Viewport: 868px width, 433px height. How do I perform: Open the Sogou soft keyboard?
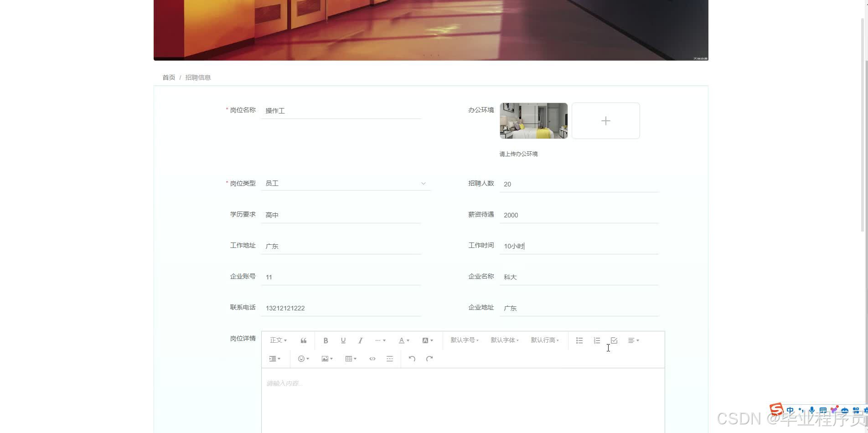point(823,410)
